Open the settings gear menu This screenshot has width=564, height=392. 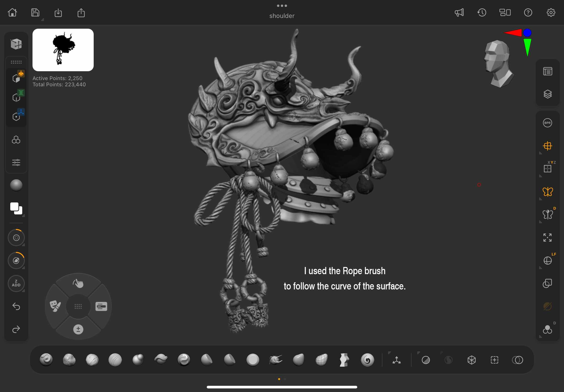coord(551,12)
